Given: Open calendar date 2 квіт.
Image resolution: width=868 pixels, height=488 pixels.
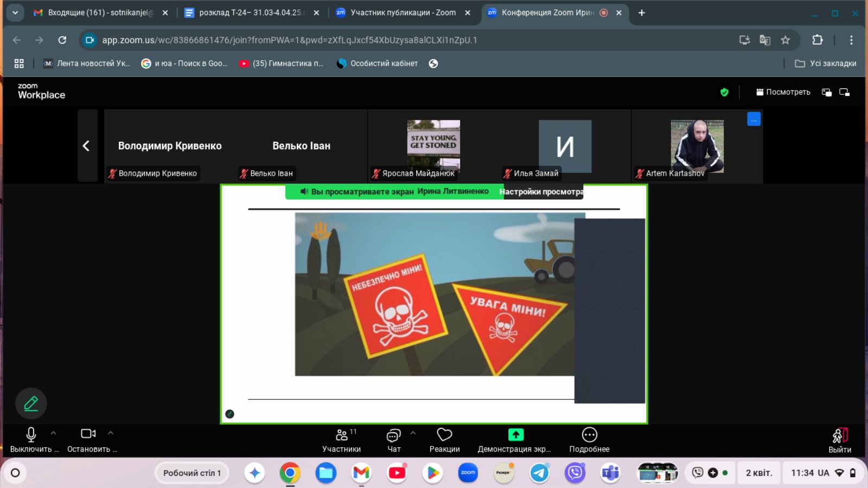Looking at the screenshot, I should tap(758, 473).
